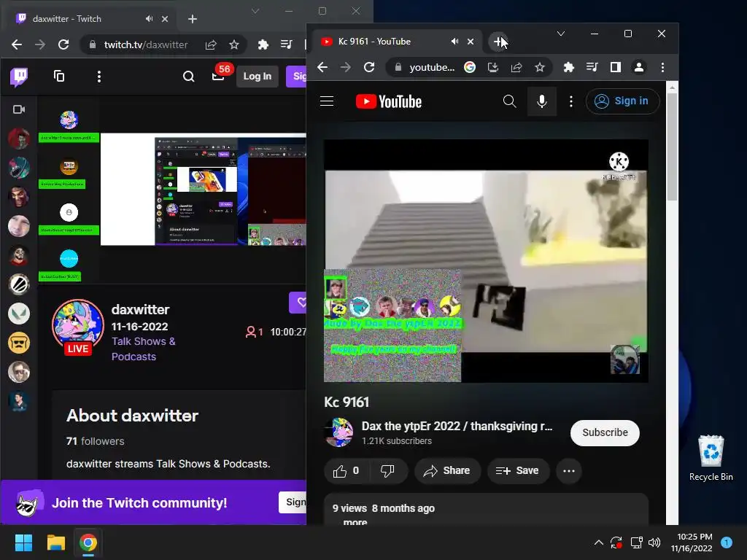The image size is (747, 560).
Task: Reload the Twitch page
Action: (x=63, y=44)
